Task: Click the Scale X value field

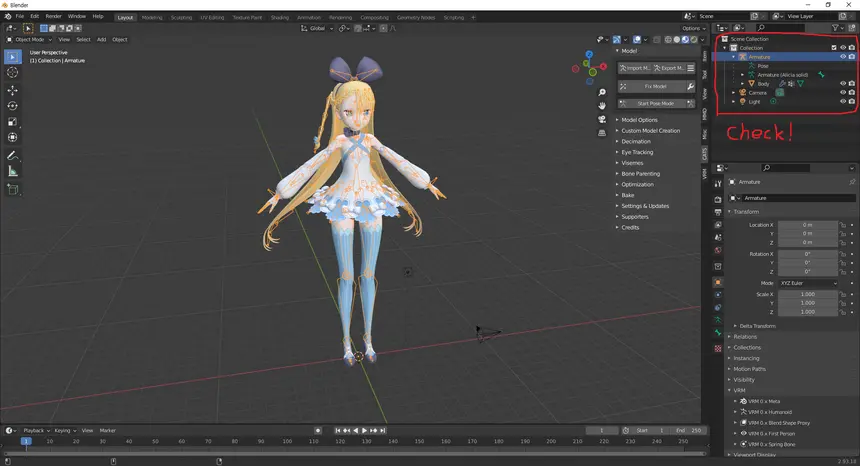Action: (x=808, y=294)
